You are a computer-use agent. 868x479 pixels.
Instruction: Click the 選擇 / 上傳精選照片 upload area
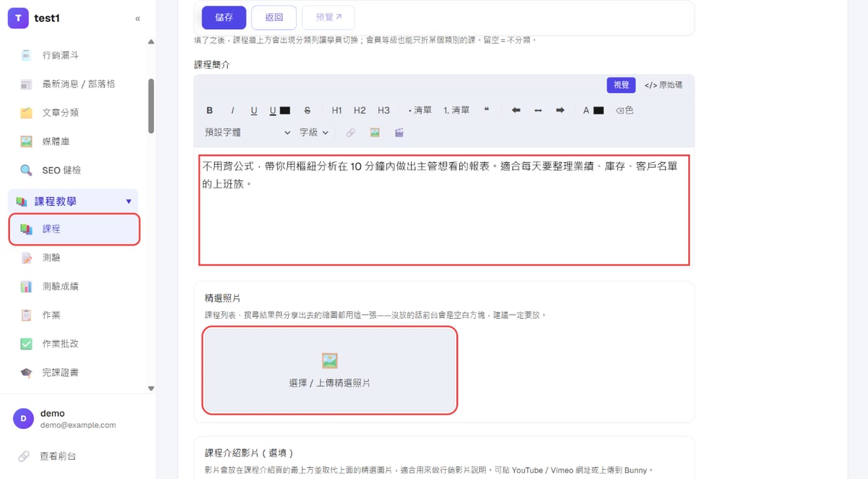click(330, 371)
